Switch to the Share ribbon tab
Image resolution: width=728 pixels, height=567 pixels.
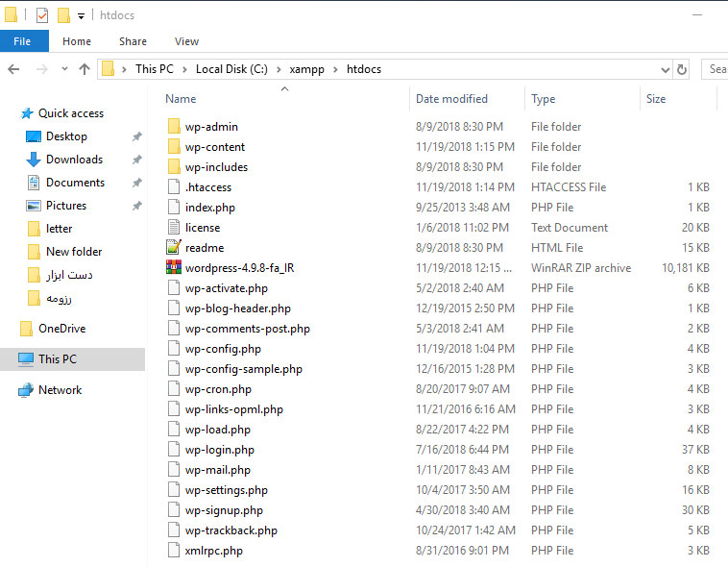[133, 41]
